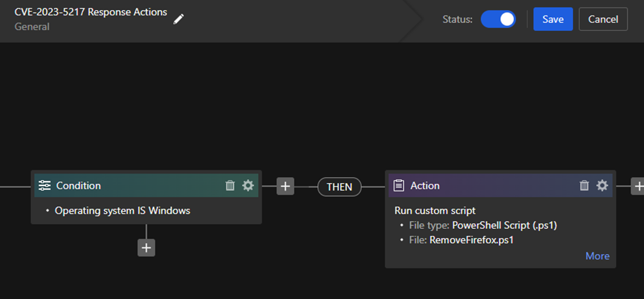The width and height of the screenshot is (644, 299).
Task: Add a branch below the Condition block
Action: 146,247
